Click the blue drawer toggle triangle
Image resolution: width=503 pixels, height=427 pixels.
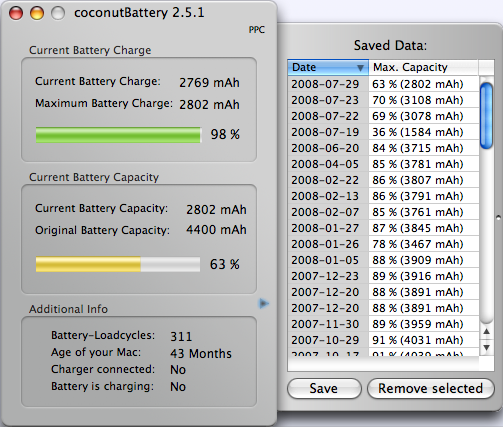pos(264,303)
